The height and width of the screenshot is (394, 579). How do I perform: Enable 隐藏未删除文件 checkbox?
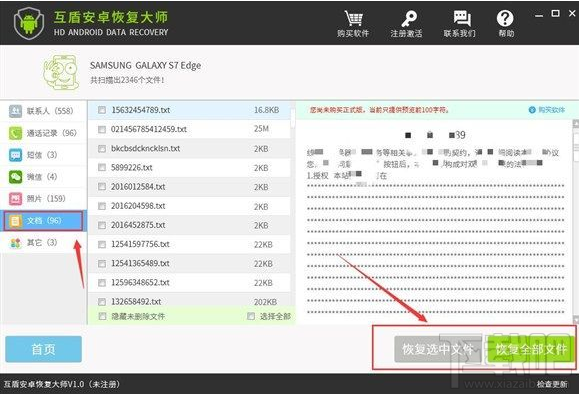pyautogui.click(x=102, y=316)
